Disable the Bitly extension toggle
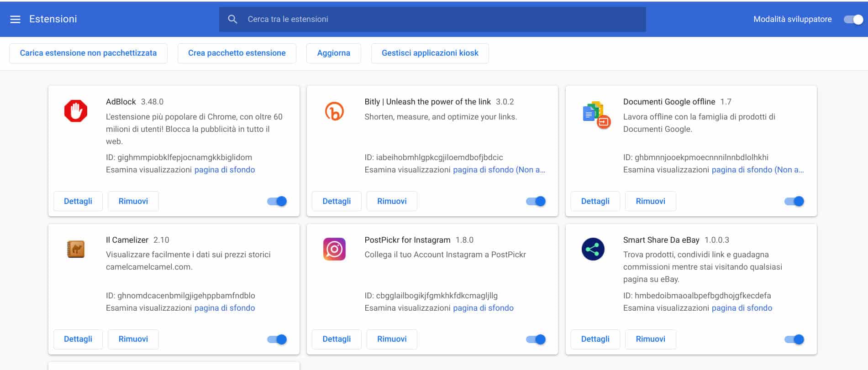The height and width of the screenshot is (370, 868). [x=536, y=201]
